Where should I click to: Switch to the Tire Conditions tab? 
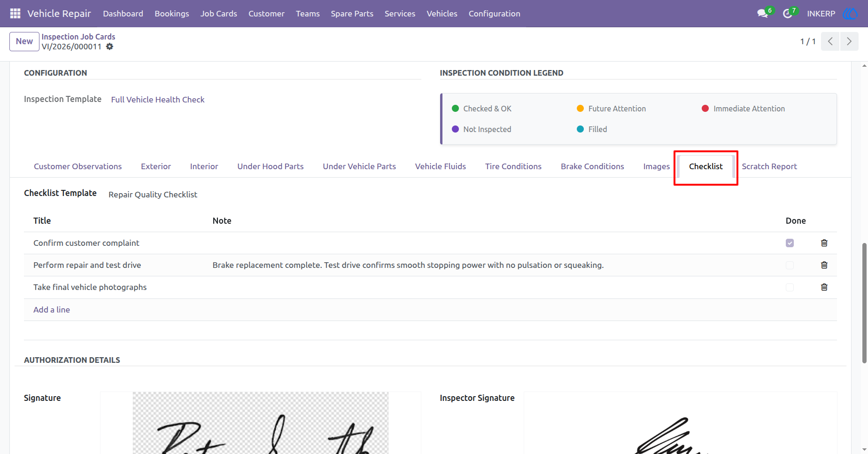[513, 166]
